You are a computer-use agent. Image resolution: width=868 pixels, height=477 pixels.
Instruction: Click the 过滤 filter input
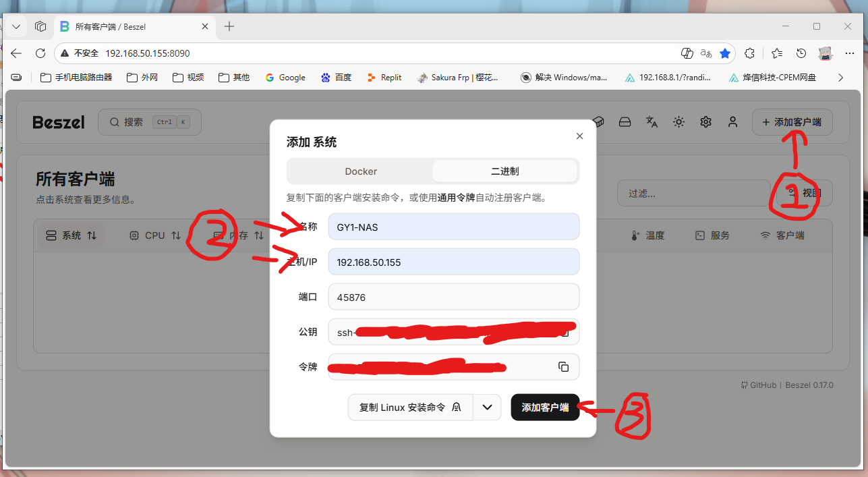pos(694,193)
